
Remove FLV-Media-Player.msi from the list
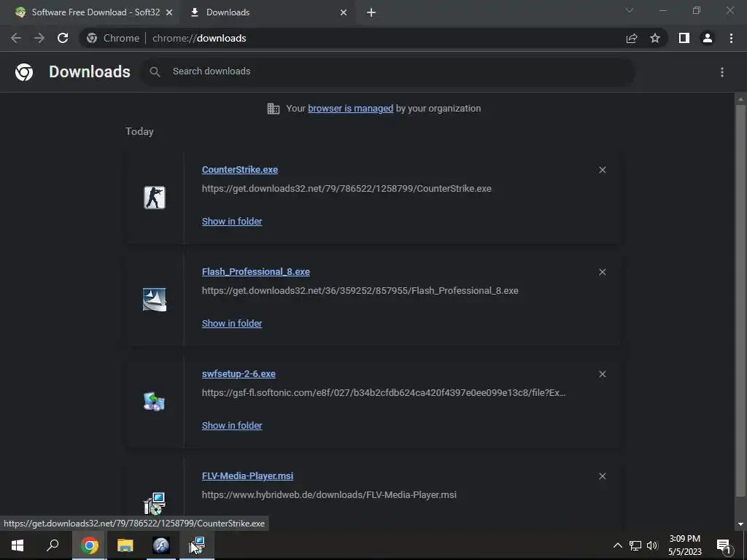[x=602, y=476]
